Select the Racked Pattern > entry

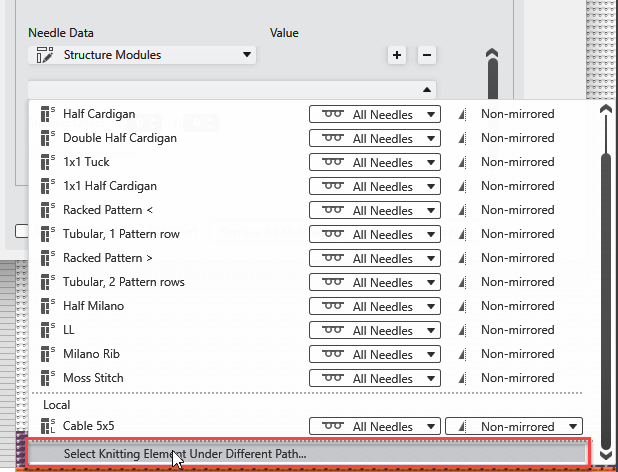click(107, 258)
